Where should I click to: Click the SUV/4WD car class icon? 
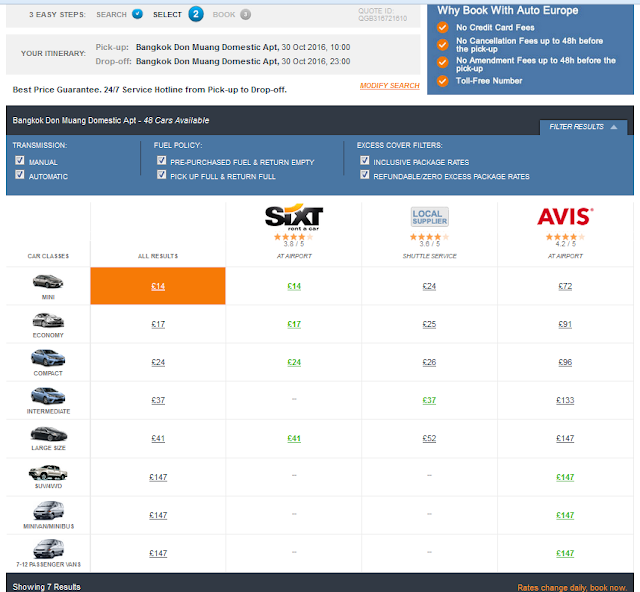(x=48, y=473)
